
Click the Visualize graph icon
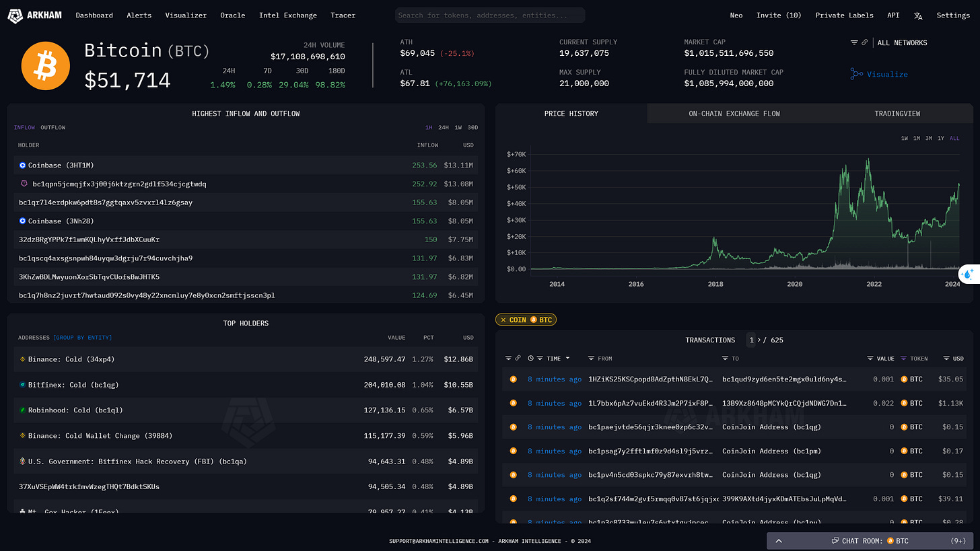pos(856,74)
